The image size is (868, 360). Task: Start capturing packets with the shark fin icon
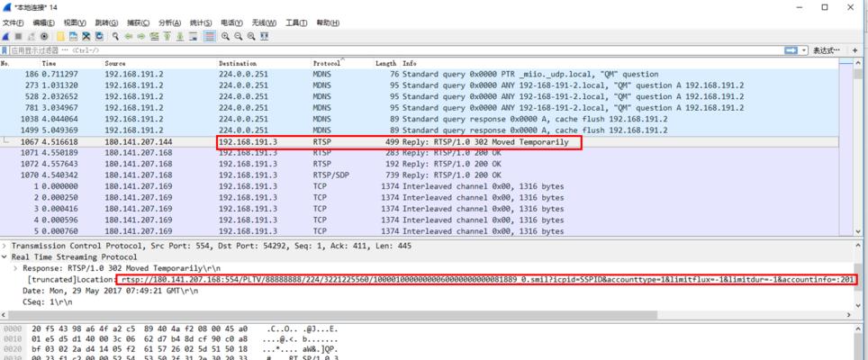[6, 37]
